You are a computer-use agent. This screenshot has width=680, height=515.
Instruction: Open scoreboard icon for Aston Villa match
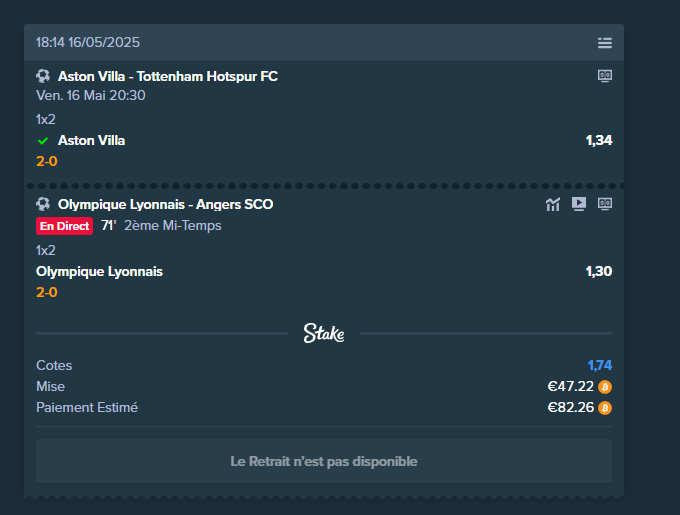[x=605, y=76]
